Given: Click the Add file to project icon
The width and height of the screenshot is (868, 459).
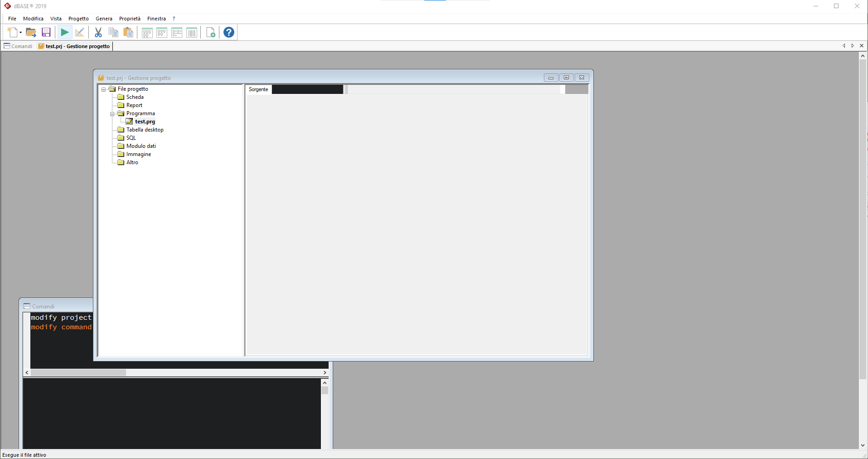Looking at the screenshot, I should click(x=211, y=32).
